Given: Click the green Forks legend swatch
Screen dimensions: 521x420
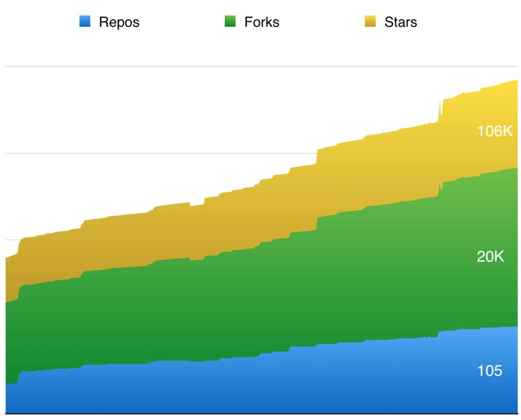Looking at the screenshot, I should click(x=230, y=22).
